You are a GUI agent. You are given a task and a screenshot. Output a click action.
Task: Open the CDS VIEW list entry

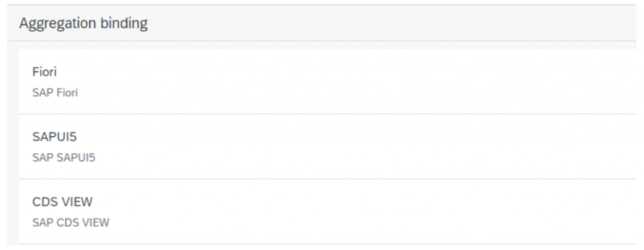(327, 212)
